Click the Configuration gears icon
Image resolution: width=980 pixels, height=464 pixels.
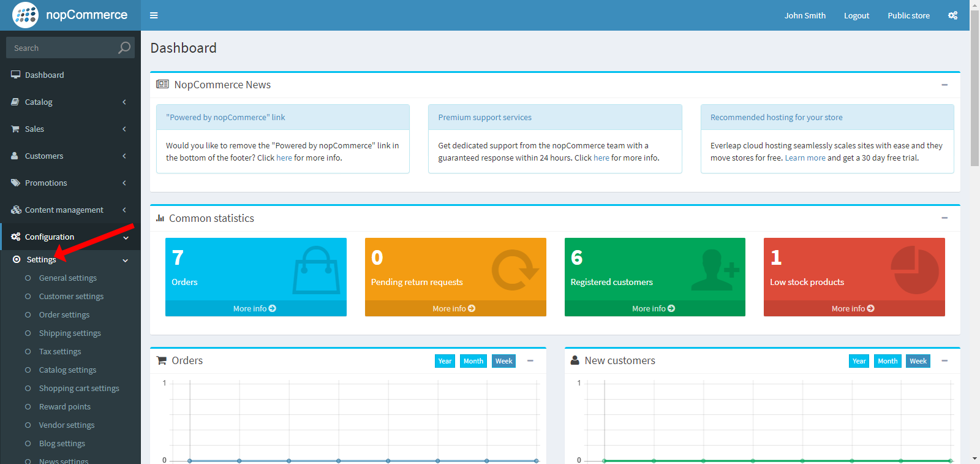click(x=15, y=237)
